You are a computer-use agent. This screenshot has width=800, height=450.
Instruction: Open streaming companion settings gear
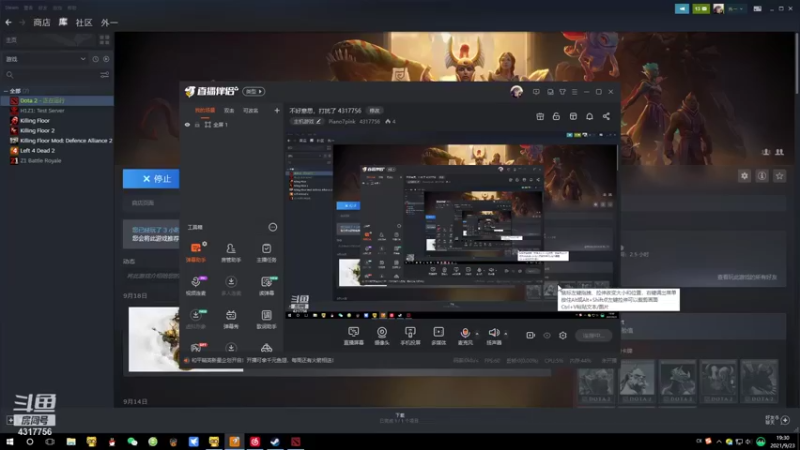point(563,335)
